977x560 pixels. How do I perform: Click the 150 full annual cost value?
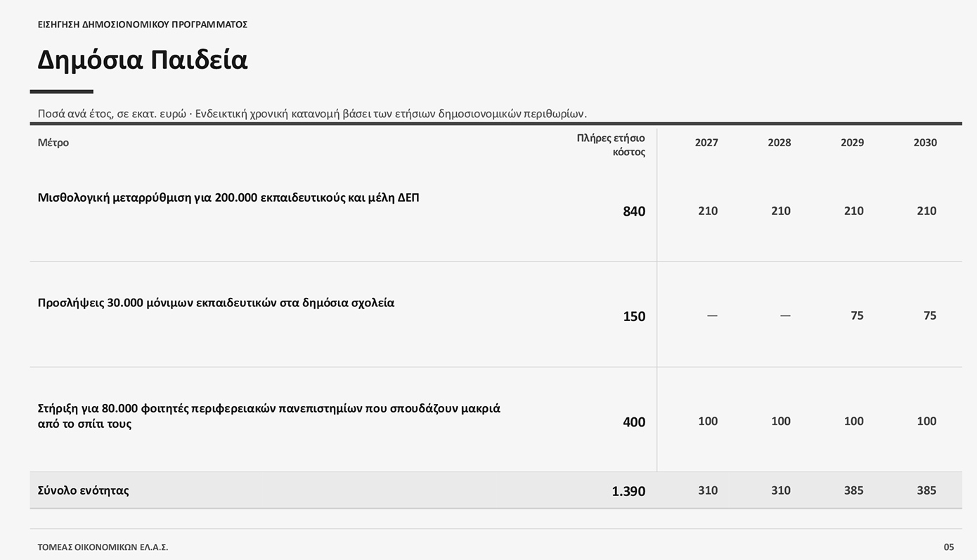[x=634, y=317]
